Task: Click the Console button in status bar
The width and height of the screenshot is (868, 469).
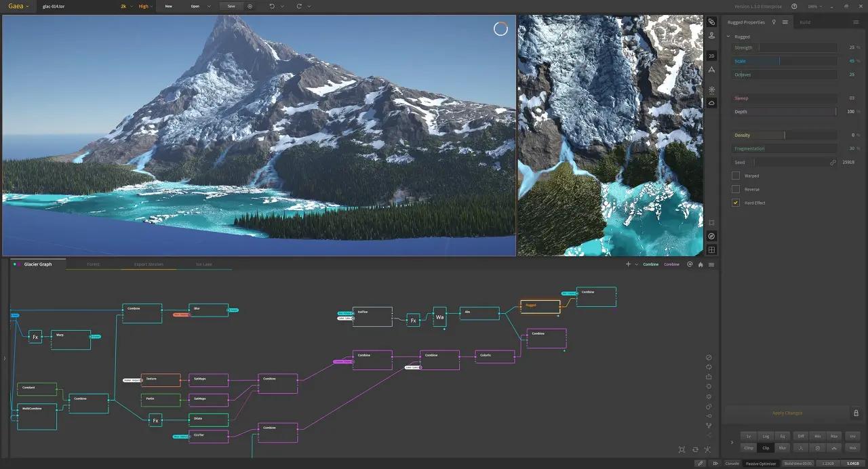Action: click(732, 464)
